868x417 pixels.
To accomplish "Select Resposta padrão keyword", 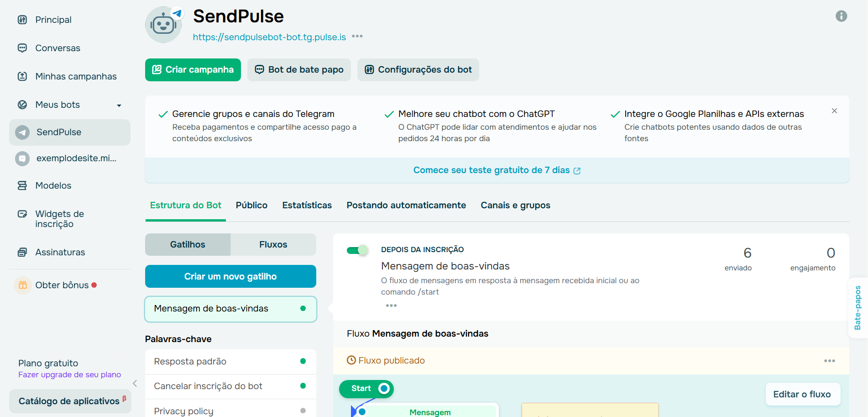I will pos(230,362).
